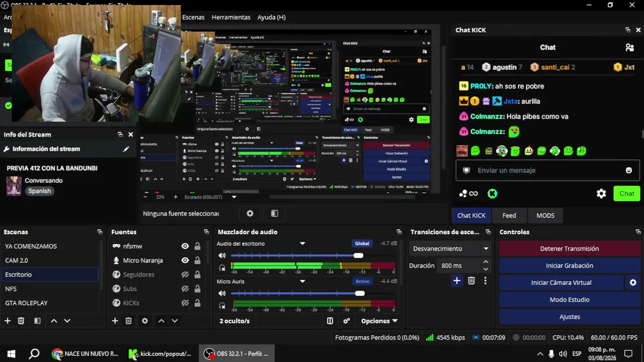Move selected source up in Fuentes

(x=161, y=321)
